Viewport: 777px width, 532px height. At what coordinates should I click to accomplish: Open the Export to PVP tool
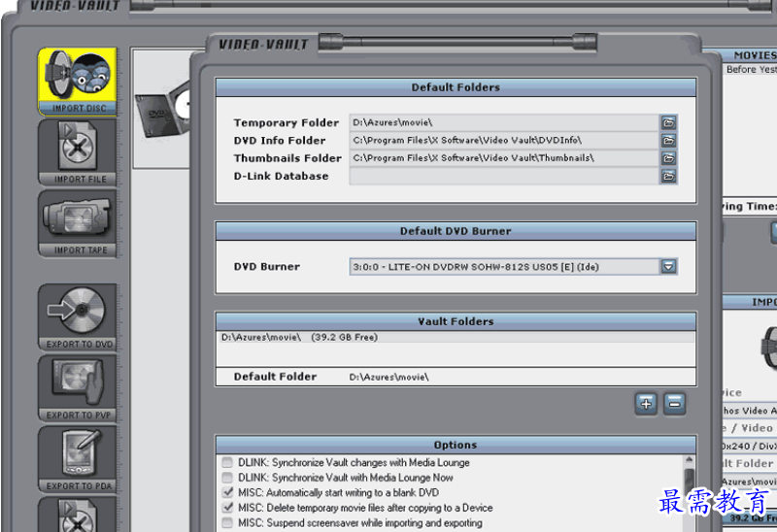point(78,388)
